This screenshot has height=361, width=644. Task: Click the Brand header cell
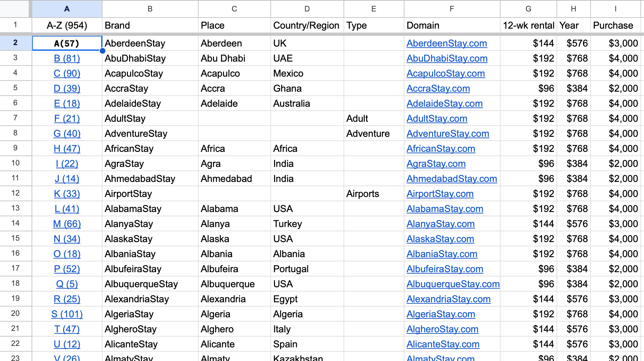[150, 25]
